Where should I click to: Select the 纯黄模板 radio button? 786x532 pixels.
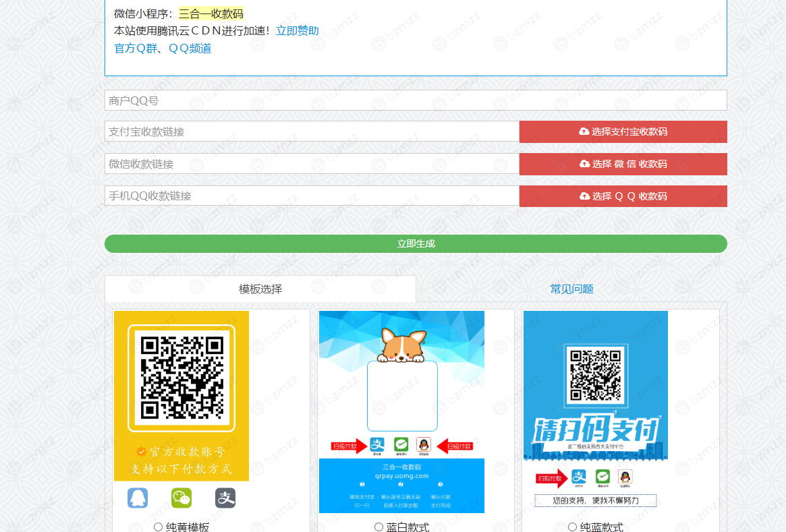tap(158, 527)
